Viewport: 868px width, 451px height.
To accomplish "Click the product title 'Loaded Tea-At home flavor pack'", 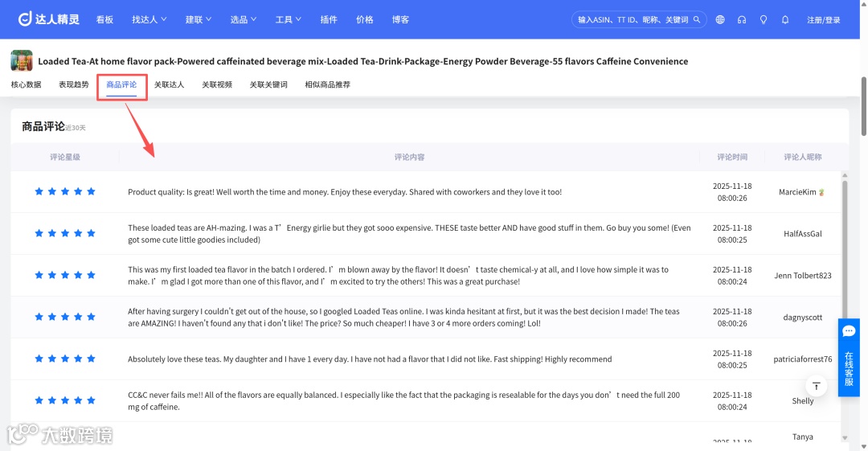I will (x=362, y=61).
